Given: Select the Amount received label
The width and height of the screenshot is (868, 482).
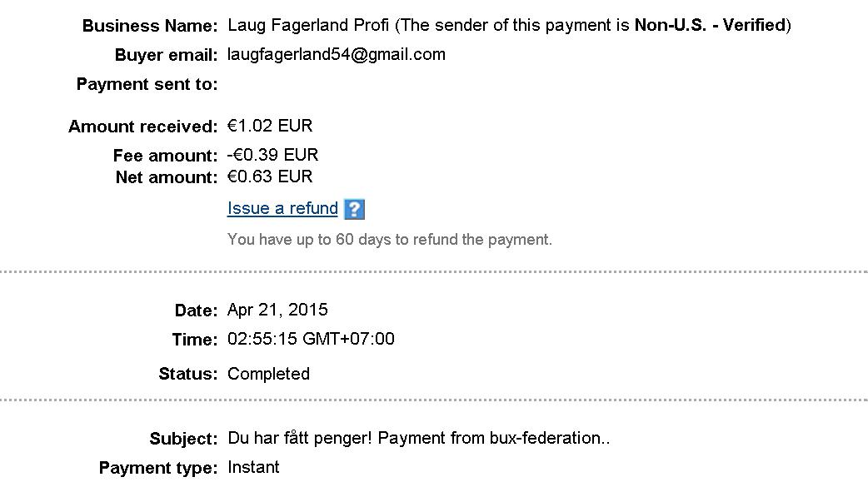Looking at the screenshot, I should click(x=142, y=127).
